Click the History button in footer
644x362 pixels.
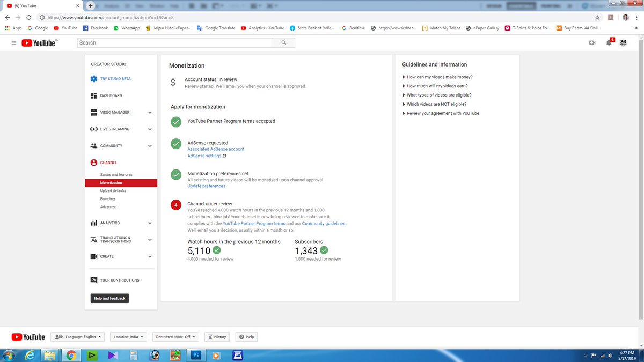point(217,337)
